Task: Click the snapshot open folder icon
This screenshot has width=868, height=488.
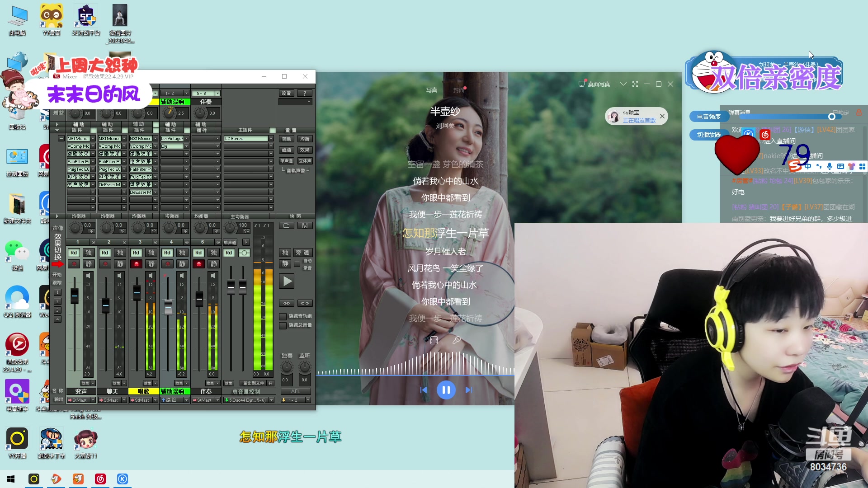Action: (287, 225)
